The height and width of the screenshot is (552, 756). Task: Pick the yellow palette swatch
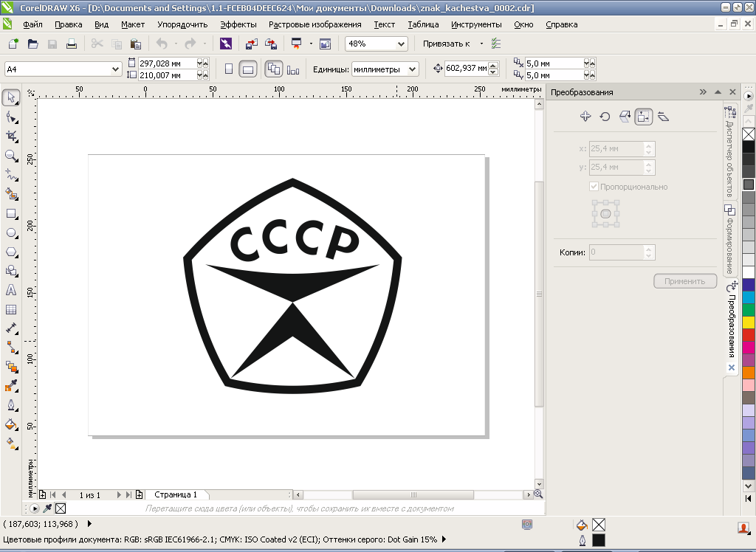[x=749, y=322]
